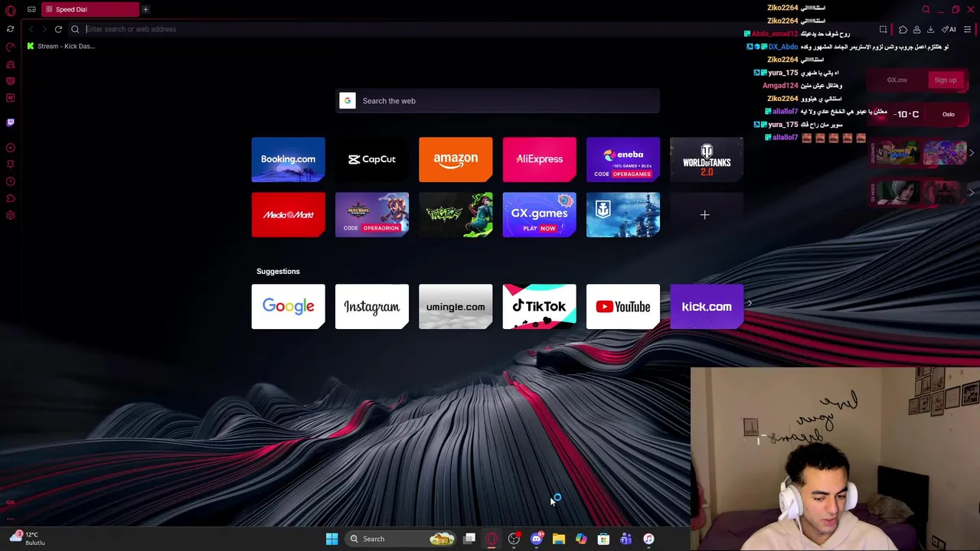Open the Twitch icon in sidebar
Image resolution: width=980 pixels, height=551 pixels.
click(x=10, y=122)
